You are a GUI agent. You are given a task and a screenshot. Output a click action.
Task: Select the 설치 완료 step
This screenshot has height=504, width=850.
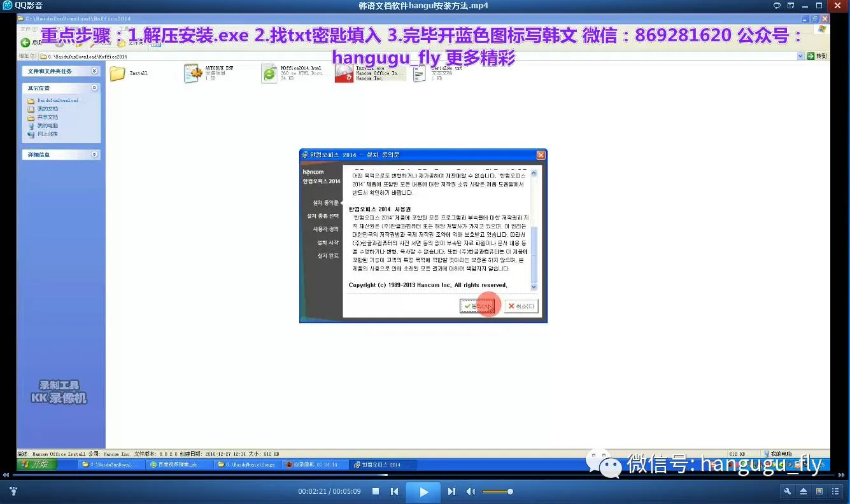328,256
